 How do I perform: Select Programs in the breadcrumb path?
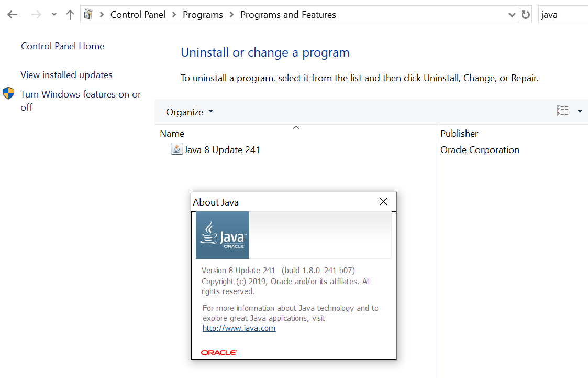(203, 15)
